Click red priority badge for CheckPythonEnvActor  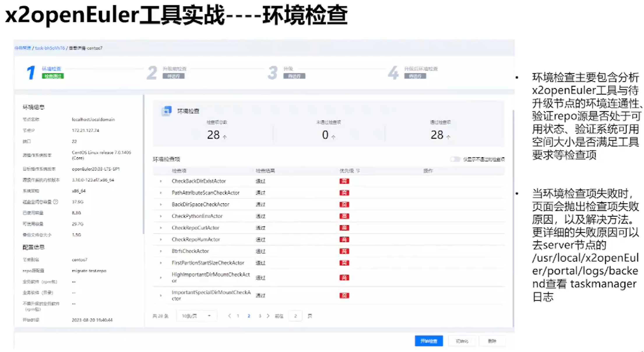tap(344, 216)
